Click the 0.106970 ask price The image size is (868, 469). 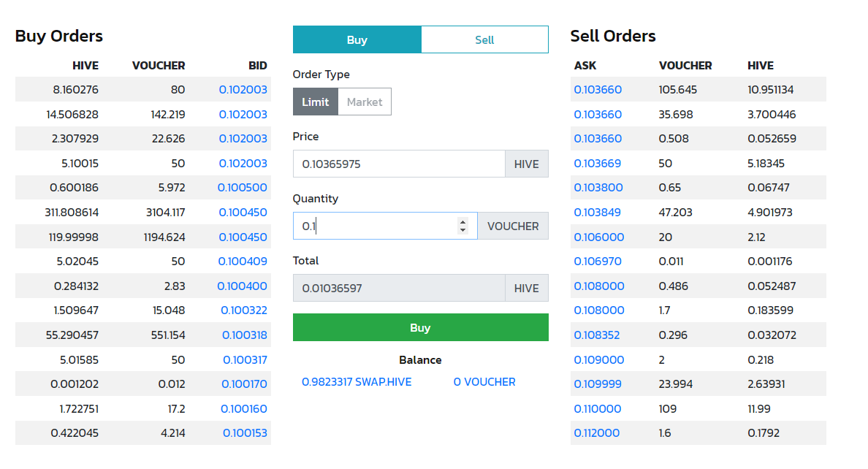[598, 262]
